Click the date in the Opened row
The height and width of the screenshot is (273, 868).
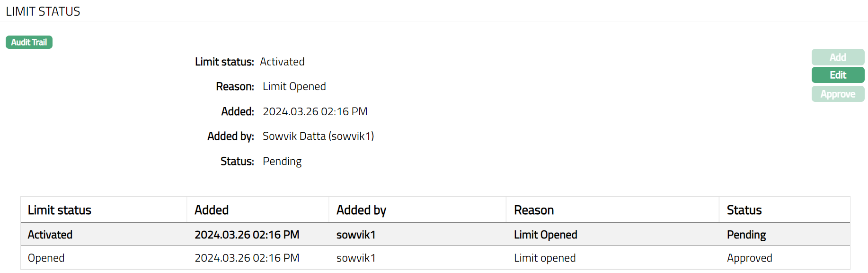coord(247,258)
